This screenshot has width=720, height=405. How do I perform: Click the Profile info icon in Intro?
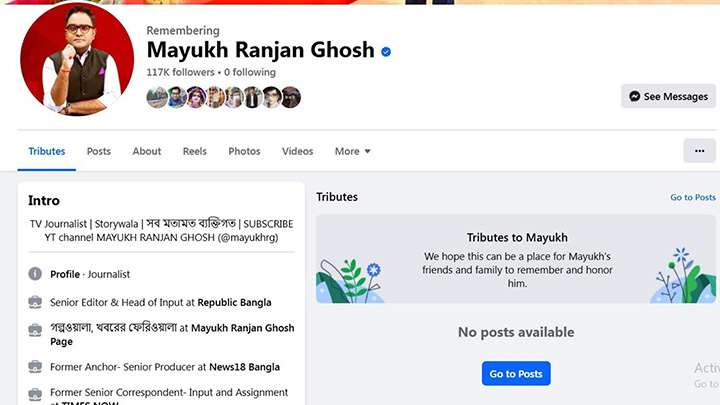click(x=35, y=274)
